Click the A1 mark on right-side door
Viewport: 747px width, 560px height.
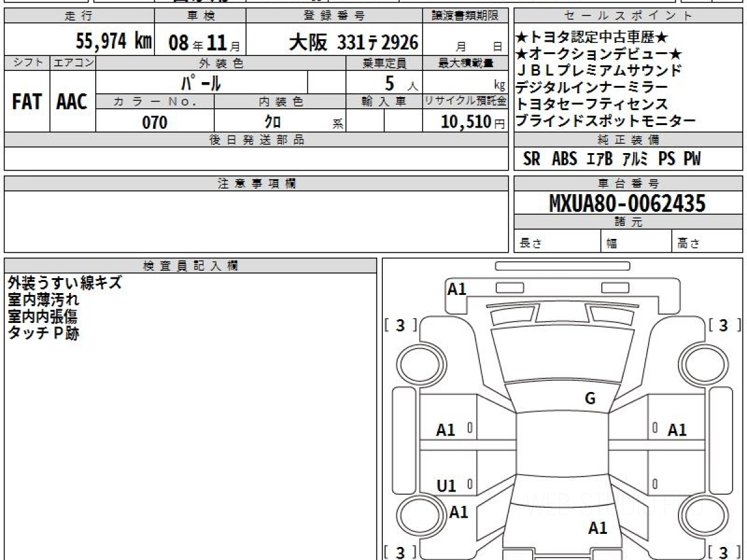pyautogui.click(x=677, y=429)
